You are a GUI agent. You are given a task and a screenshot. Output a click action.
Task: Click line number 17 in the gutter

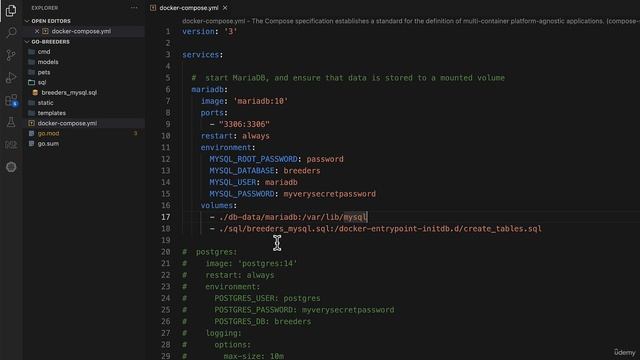165,217
